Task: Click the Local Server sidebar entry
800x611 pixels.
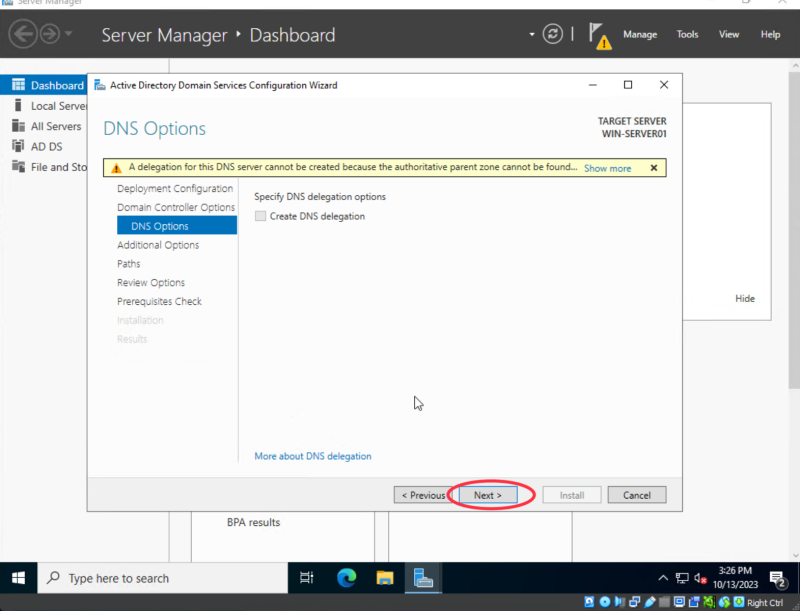Action: 51,105
